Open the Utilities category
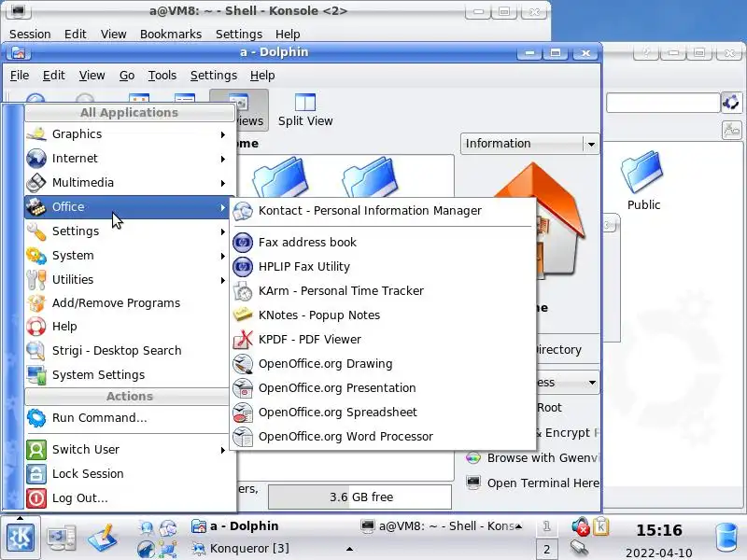This screenshot has height=560, width=747. pyautogui.click(x=128, y=280)
